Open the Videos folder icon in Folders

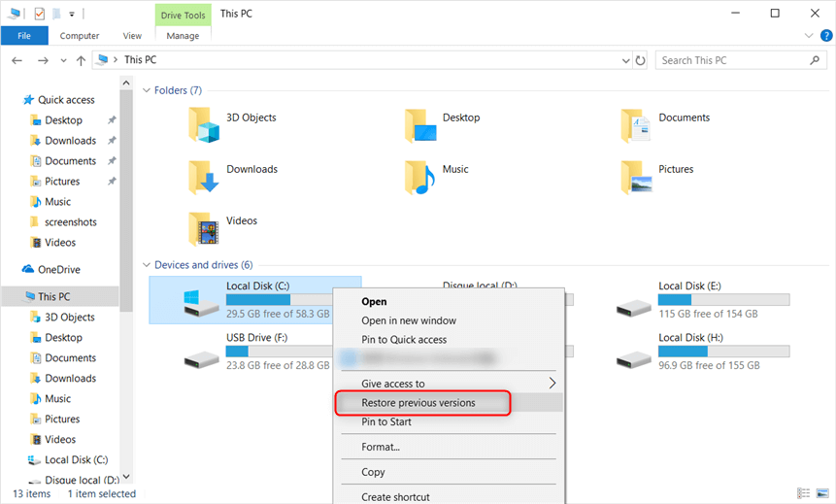[205, 227]
